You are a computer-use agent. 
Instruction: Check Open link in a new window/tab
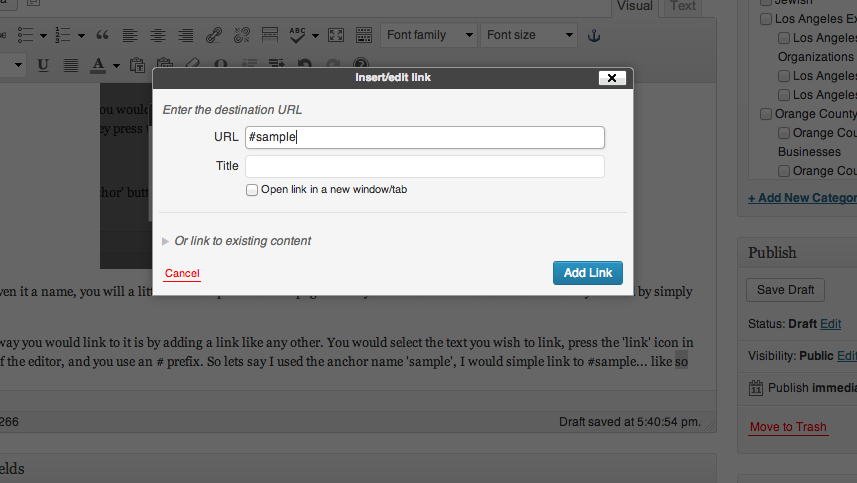coord(251,190)
